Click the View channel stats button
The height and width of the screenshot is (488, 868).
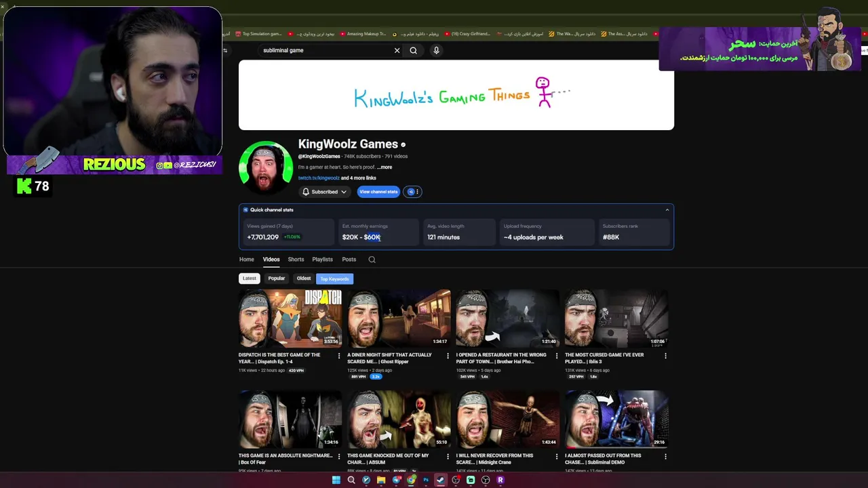pos(378,192)
